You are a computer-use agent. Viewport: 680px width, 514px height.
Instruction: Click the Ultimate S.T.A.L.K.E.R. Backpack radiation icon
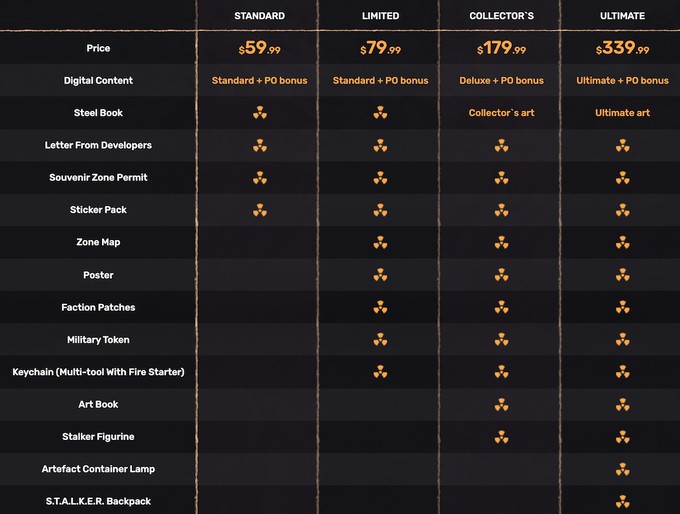(x=622, y=501)
